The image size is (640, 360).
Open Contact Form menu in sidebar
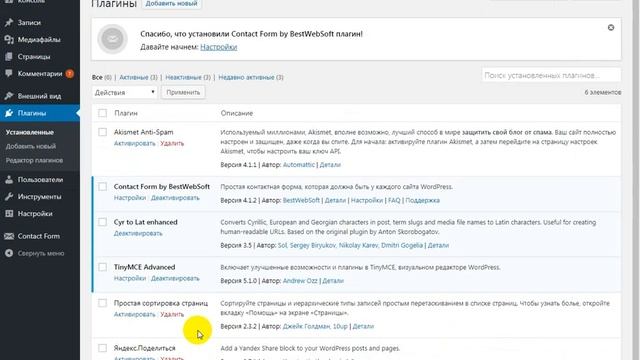tap(40, 236)
